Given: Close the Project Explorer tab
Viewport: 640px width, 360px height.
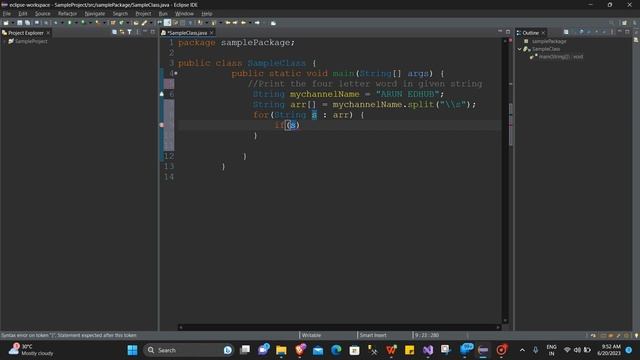Looking at the screenshot, I should [48, 33].
